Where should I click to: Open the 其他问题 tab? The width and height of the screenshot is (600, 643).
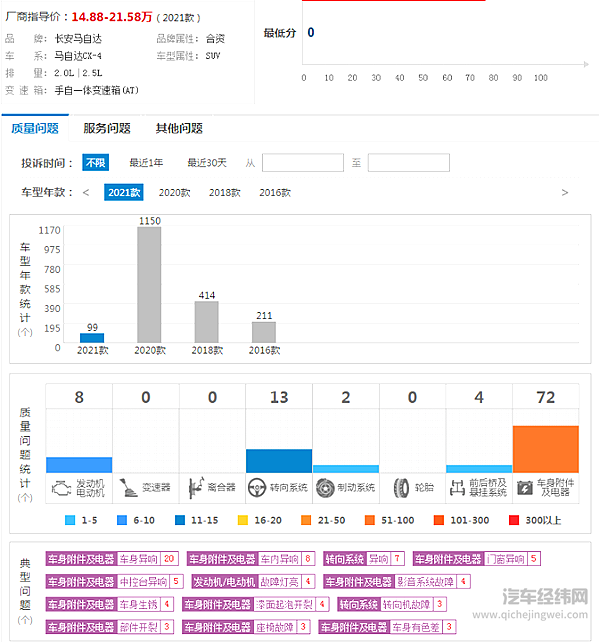(x=179, y=128)
